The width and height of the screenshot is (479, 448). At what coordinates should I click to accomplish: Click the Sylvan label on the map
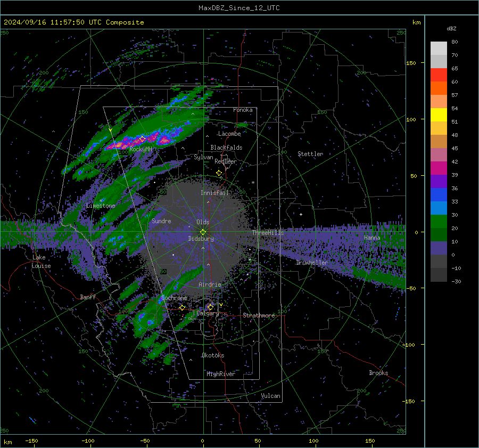203,157
